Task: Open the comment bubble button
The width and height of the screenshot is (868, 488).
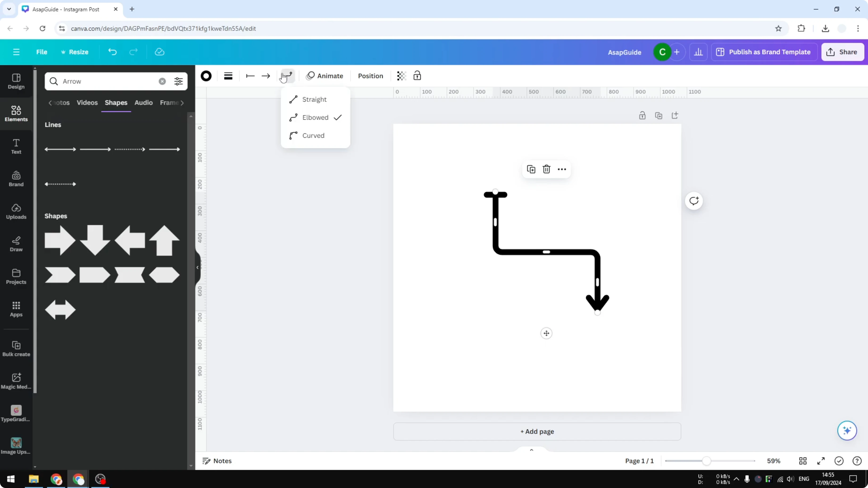Action: pyautogui.click(x=694, y=201)
